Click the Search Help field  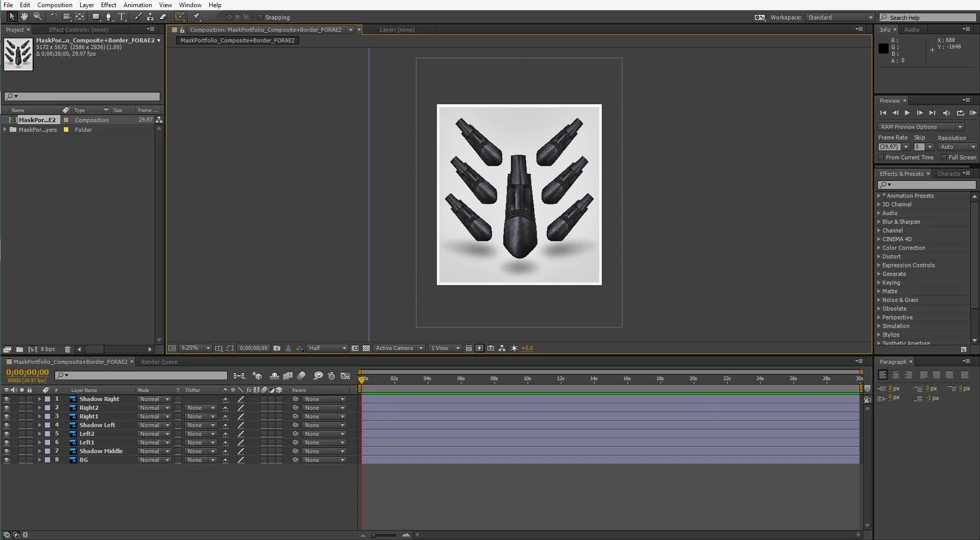[927, 17]
